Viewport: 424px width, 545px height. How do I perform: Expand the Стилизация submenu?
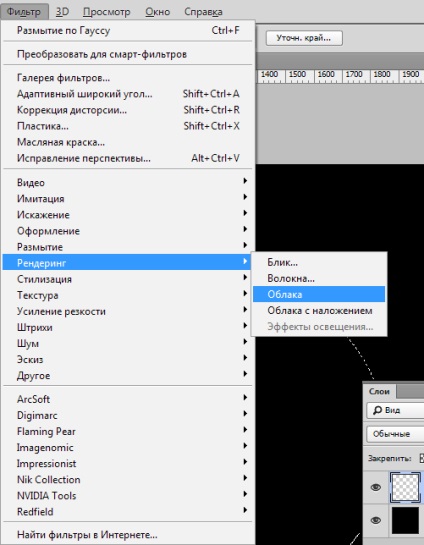pos(128,279)
